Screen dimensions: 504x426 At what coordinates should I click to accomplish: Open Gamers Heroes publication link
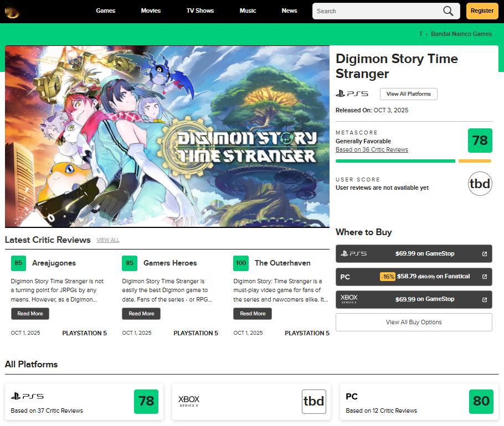pos(170,263)
